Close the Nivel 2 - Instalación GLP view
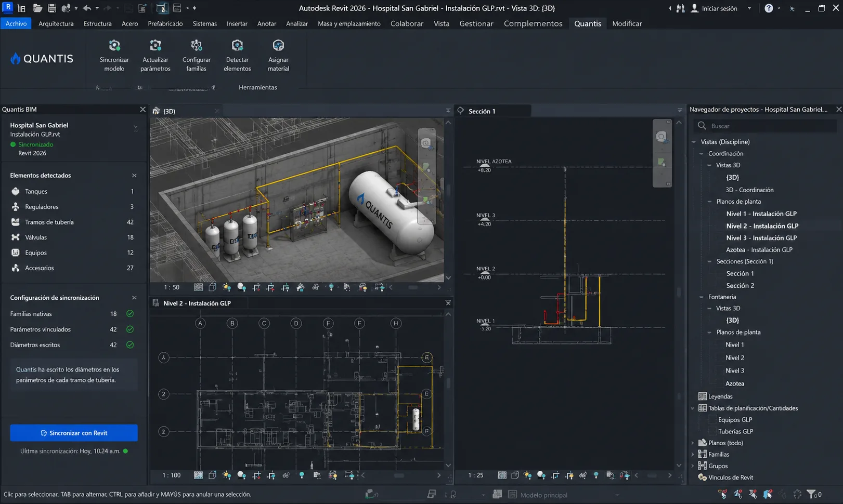Viewport: 843px width, 504px height. tap(448, 303)
